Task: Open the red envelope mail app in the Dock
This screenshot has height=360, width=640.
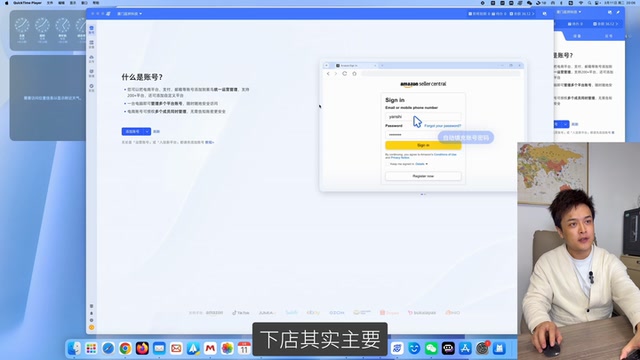Action: (x=176, y=348)
